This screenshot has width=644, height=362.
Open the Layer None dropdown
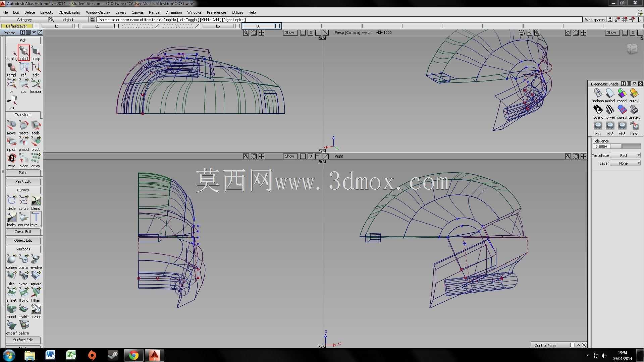click(625, 163)
